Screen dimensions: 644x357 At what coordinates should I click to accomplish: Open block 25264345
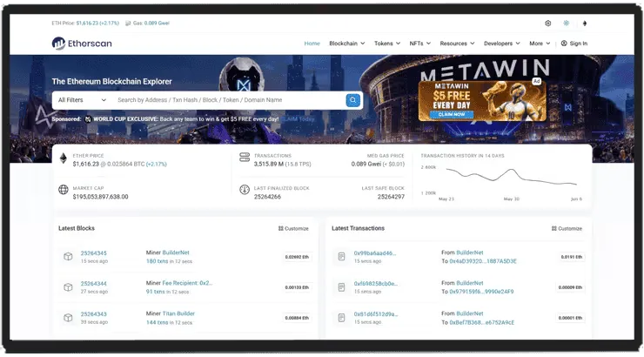tap(94, 253)
